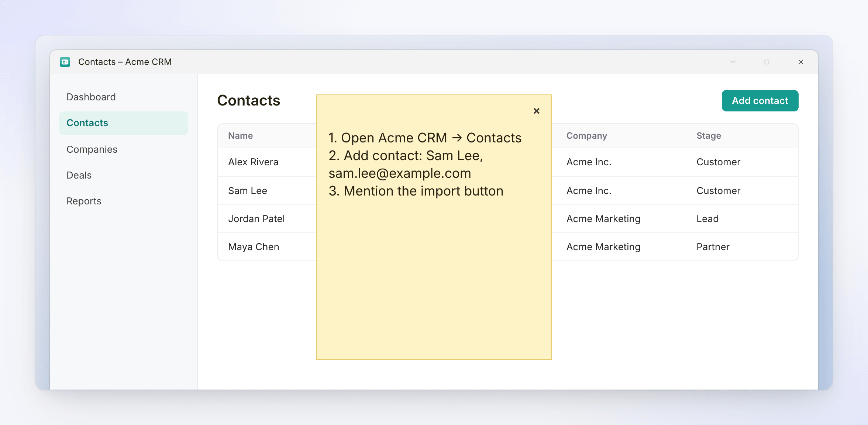Click Acme Marketing in Maya Chen's row
This screenshot has width=868, height=425.
click(x=603, y=247)
